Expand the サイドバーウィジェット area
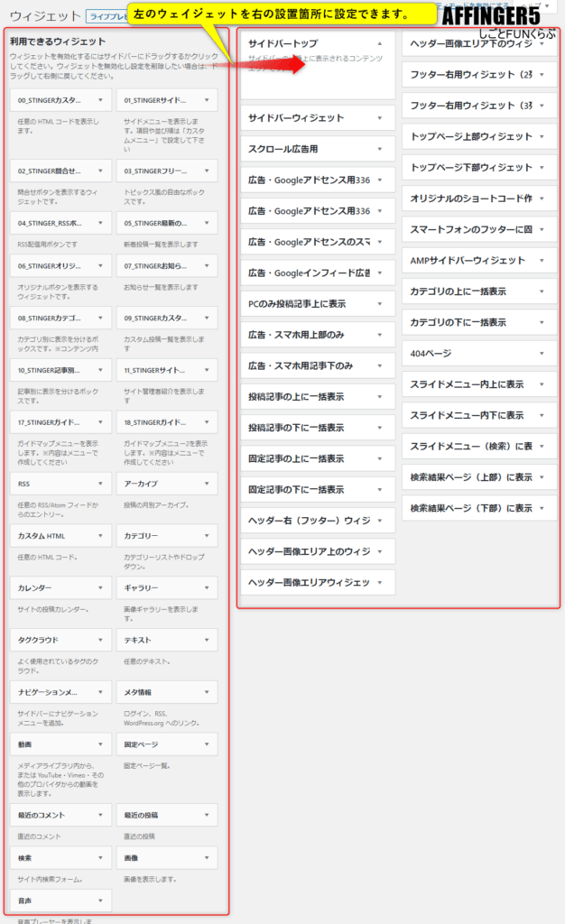This screenshot has width=565, height=924. point(380,118)
